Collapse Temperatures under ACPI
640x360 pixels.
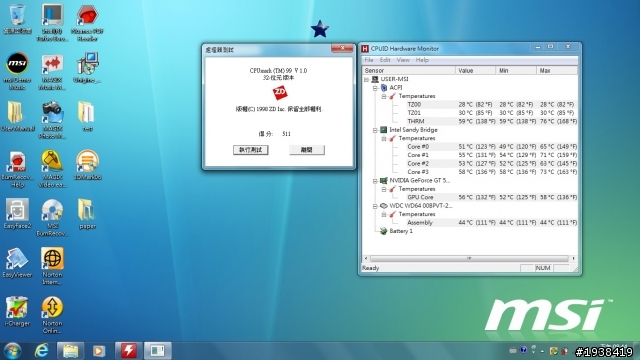pos(384,96)
